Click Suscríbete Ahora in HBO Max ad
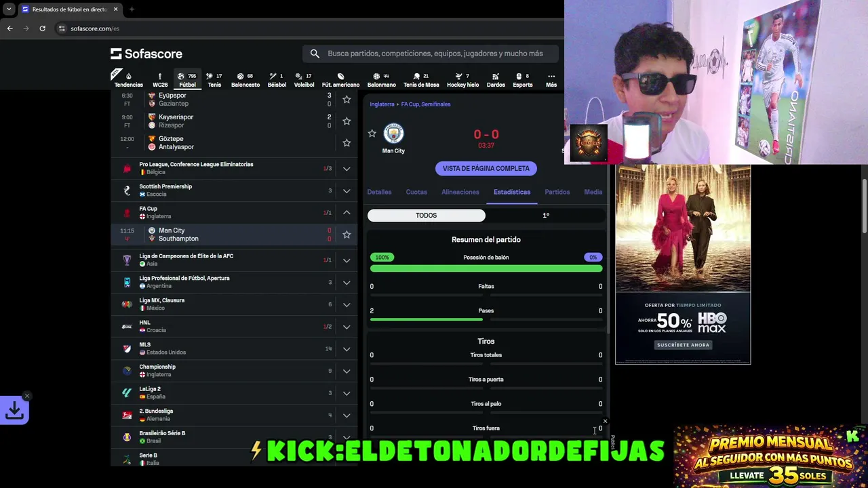The width and height of the screenshot is (868, 488). click(x=683, y=345)
